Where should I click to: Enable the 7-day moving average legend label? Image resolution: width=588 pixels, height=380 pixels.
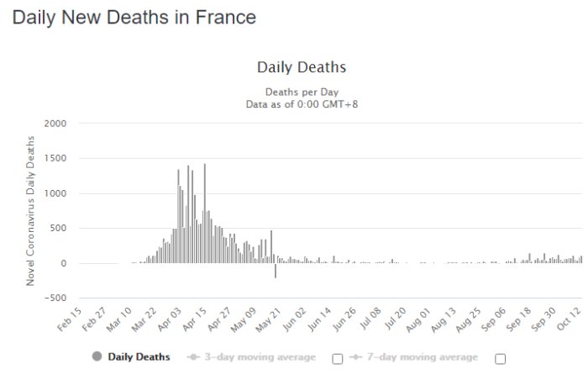[423, 356]
